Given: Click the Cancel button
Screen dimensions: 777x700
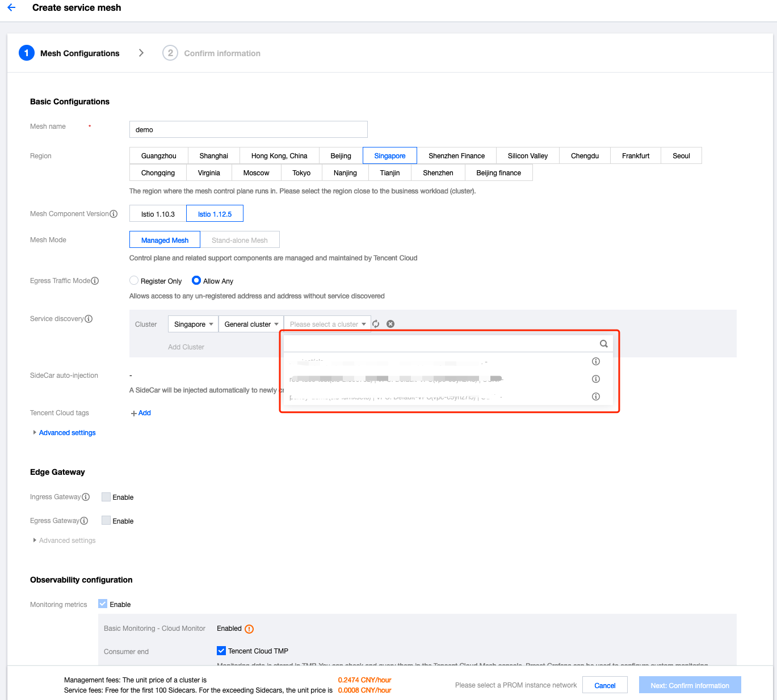Looking at the screenshot, I should (604, 685).
